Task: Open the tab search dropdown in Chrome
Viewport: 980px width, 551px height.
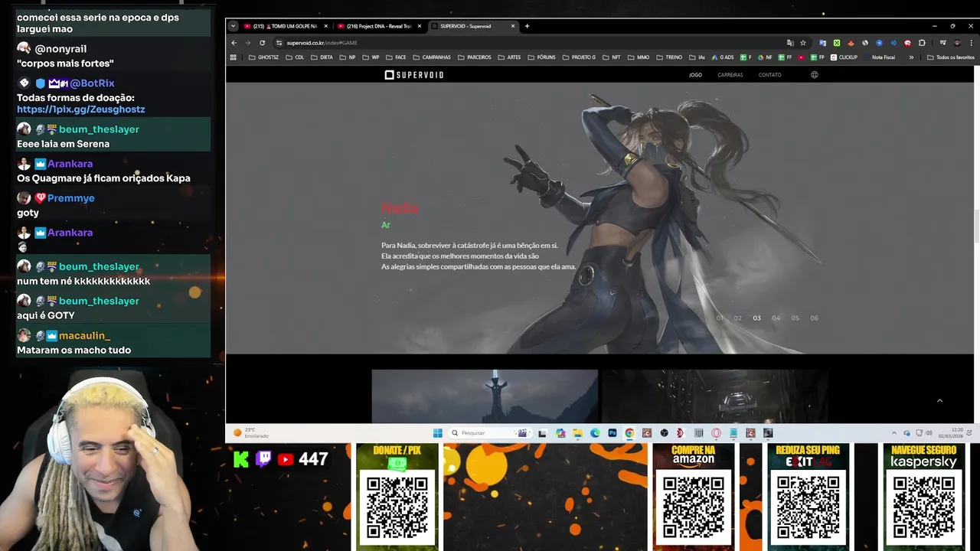Action: click(234, 26)
